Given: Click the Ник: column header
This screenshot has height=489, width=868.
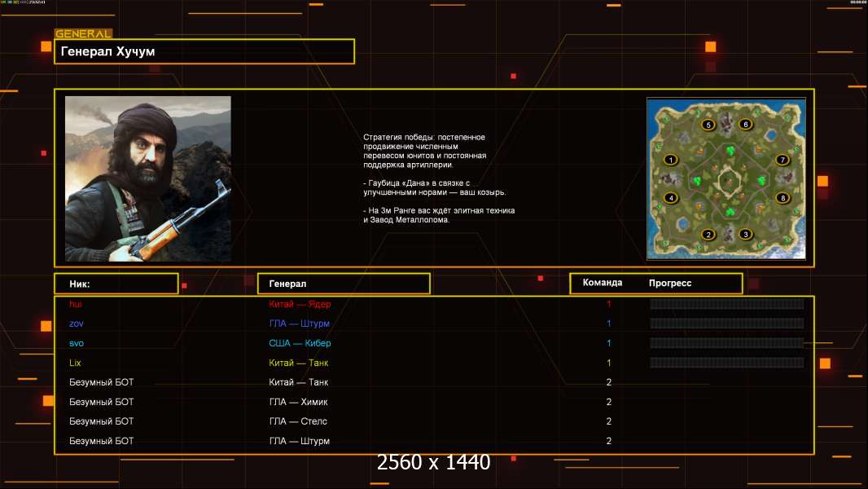Looking at the screenshot, I should (x=116, y=284).
